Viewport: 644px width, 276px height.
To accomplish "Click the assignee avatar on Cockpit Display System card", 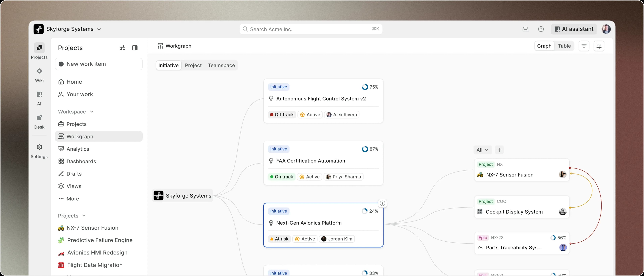I will [563, 212].
